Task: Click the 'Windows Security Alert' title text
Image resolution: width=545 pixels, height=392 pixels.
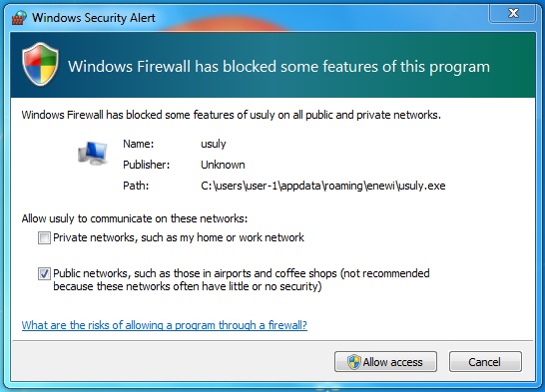Action: (94, 18)
